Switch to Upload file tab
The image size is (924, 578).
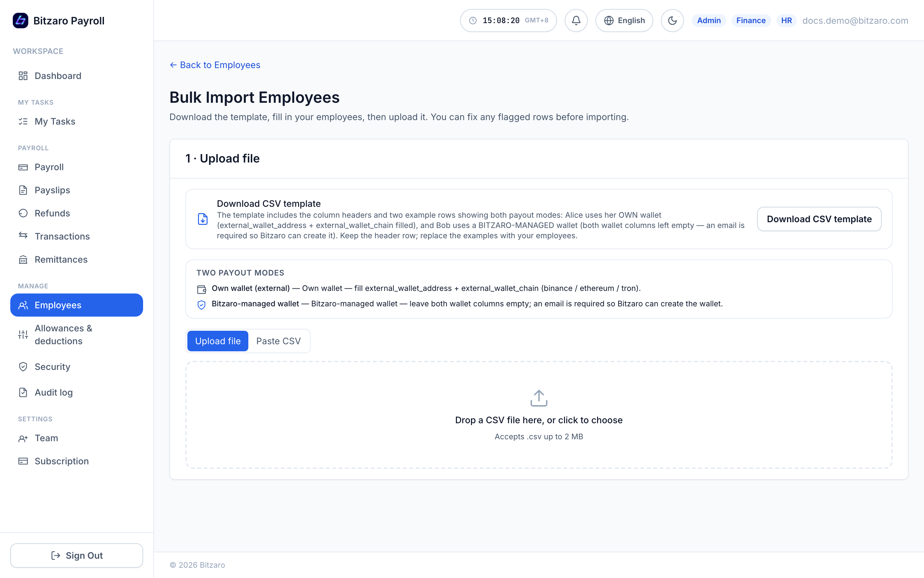218,341
